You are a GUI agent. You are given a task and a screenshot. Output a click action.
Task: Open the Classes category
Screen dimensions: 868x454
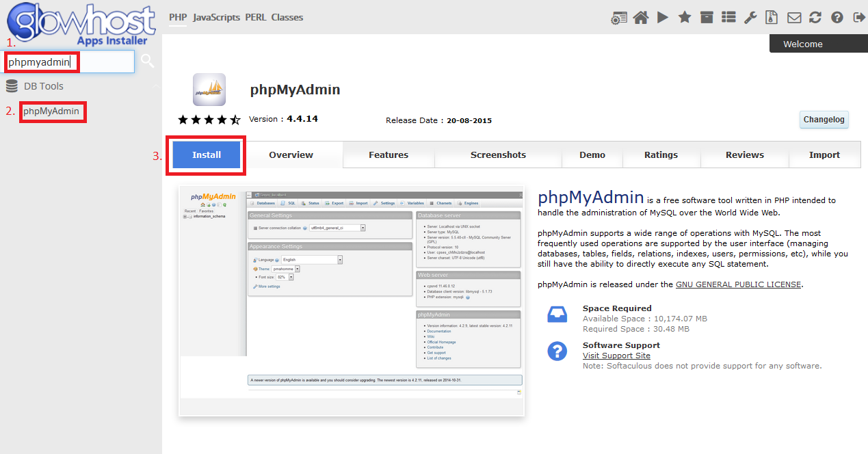click(287, 17)
